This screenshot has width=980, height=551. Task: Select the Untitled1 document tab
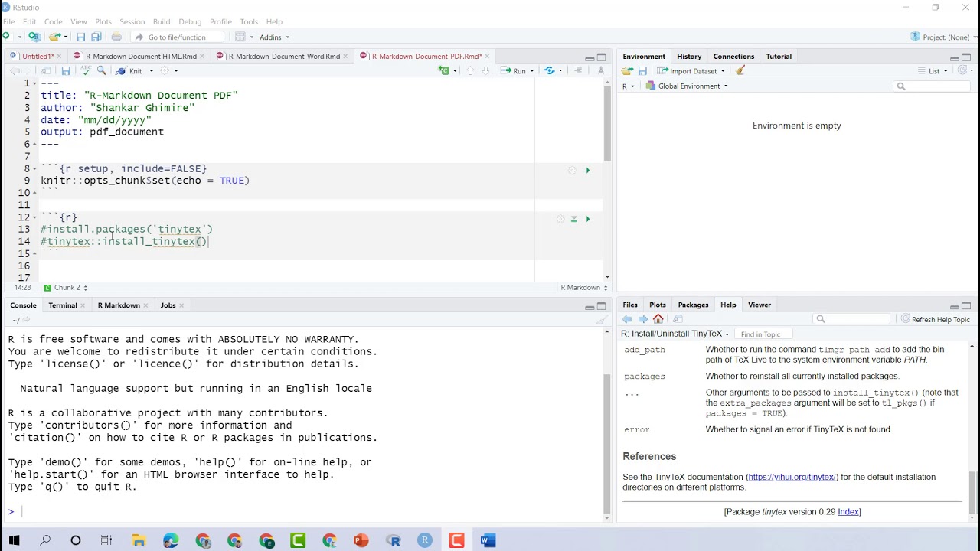(38, 56)
